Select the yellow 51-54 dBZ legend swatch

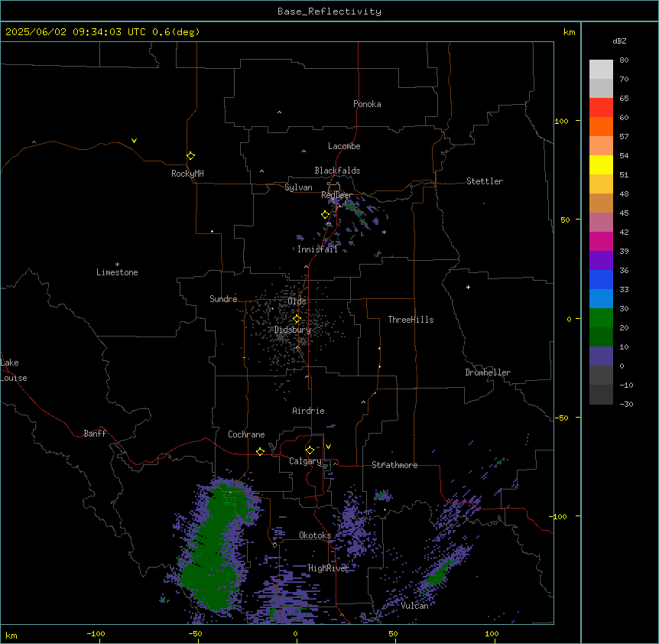click(x=601, y=164)
